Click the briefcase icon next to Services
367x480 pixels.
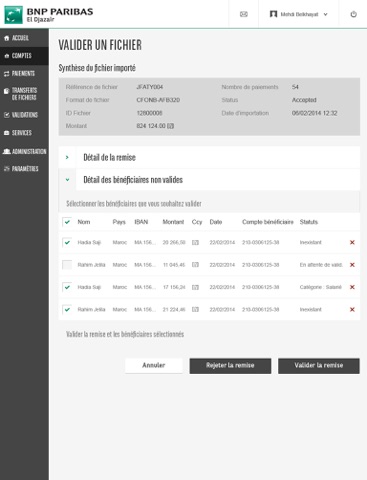(7, 133)
